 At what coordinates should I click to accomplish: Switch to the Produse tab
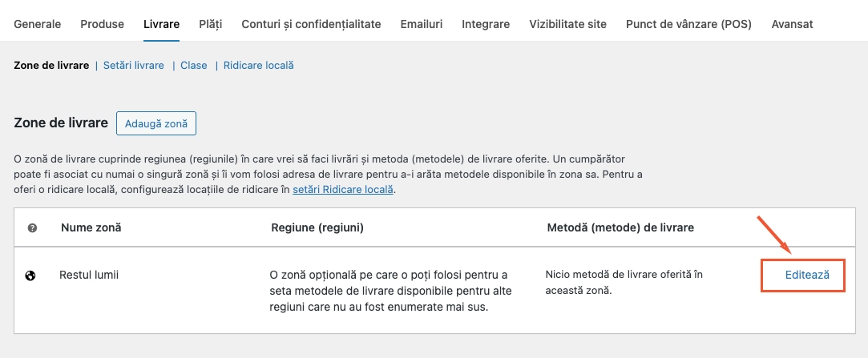(x=103, y=24)
